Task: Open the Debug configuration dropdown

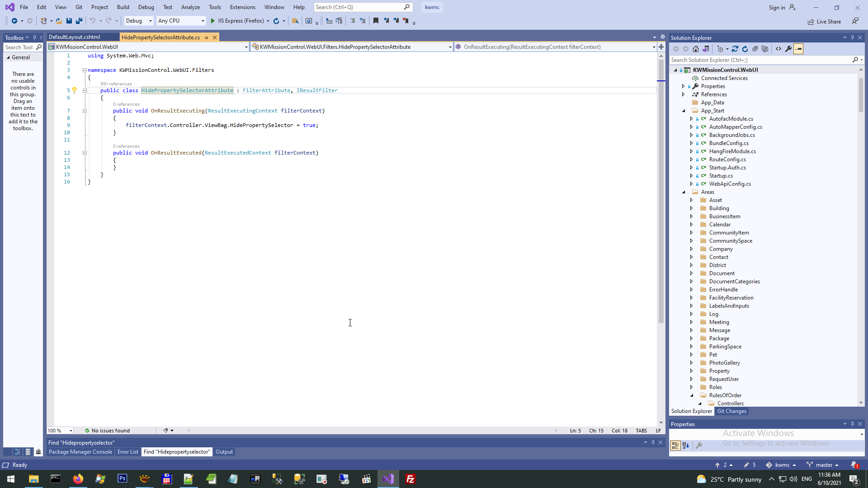Action: click(x=139, y=21)
